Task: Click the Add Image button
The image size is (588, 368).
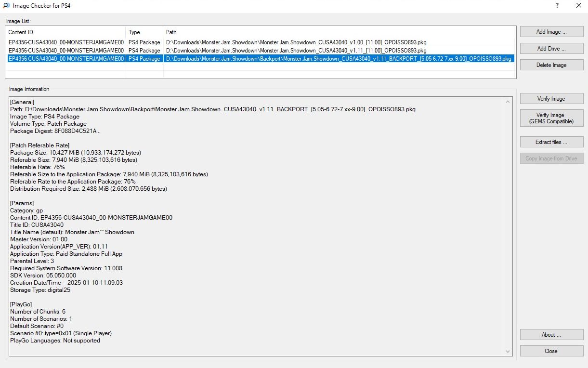Action: pyautogui.click(x=551, y=32)
